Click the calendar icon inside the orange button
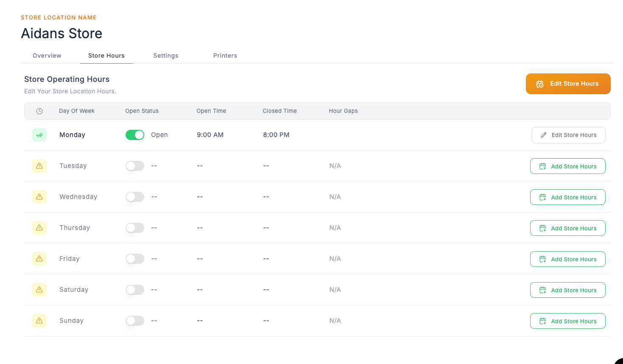 click(540, 84)
